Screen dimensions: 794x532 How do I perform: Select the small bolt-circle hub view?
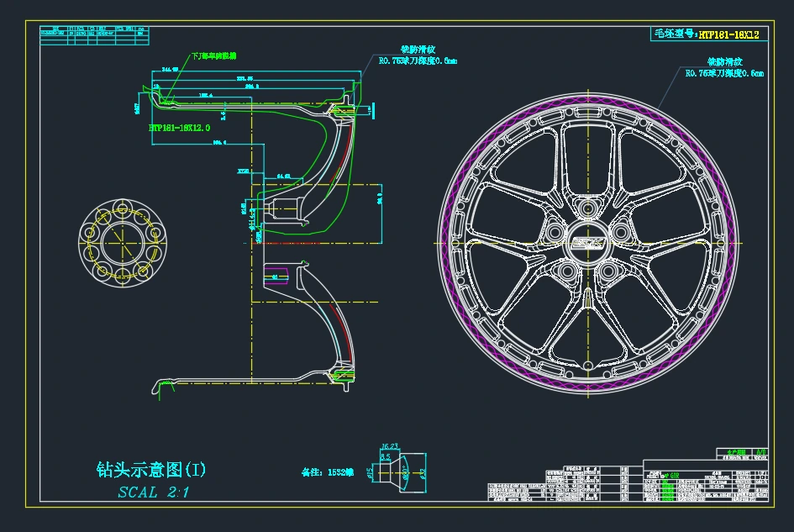point(123,243)
